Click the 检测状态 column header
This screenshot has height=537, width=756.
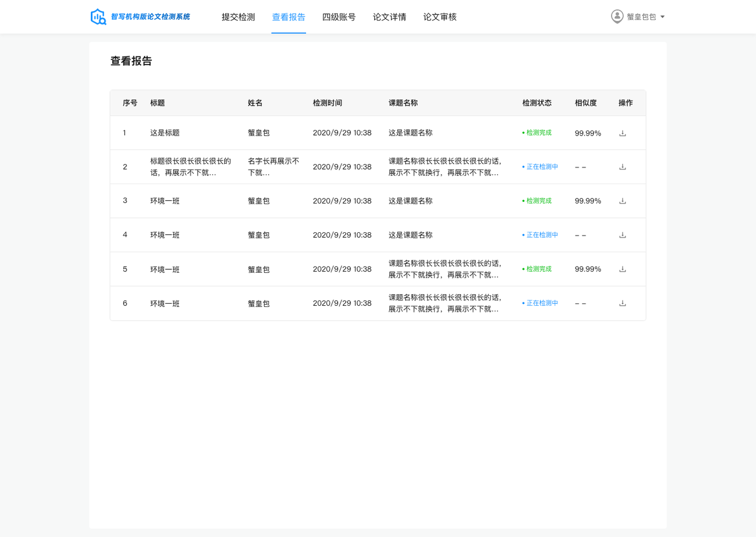(x=537, y=103)
